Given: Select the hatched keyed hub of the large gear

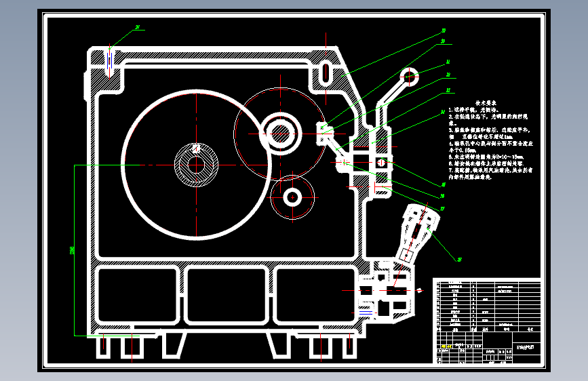Looking at the screenshot, I should coord(196,165).
